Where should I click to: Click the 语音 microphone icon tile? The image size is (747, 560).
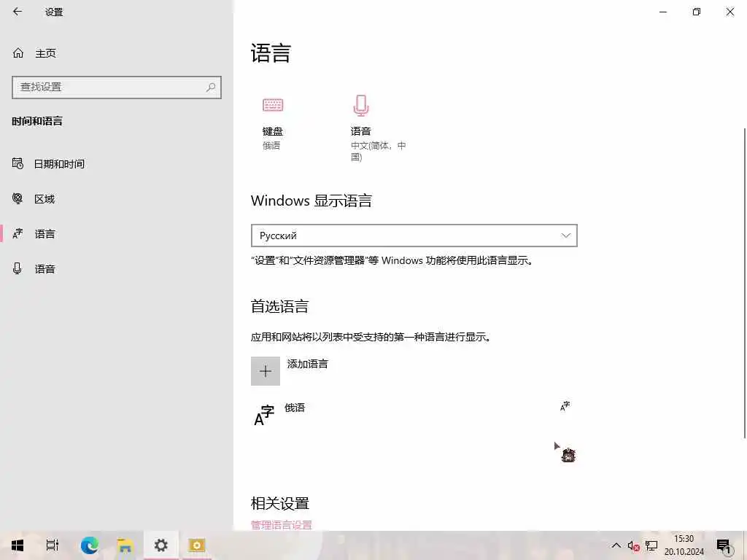tap(360, 105)
